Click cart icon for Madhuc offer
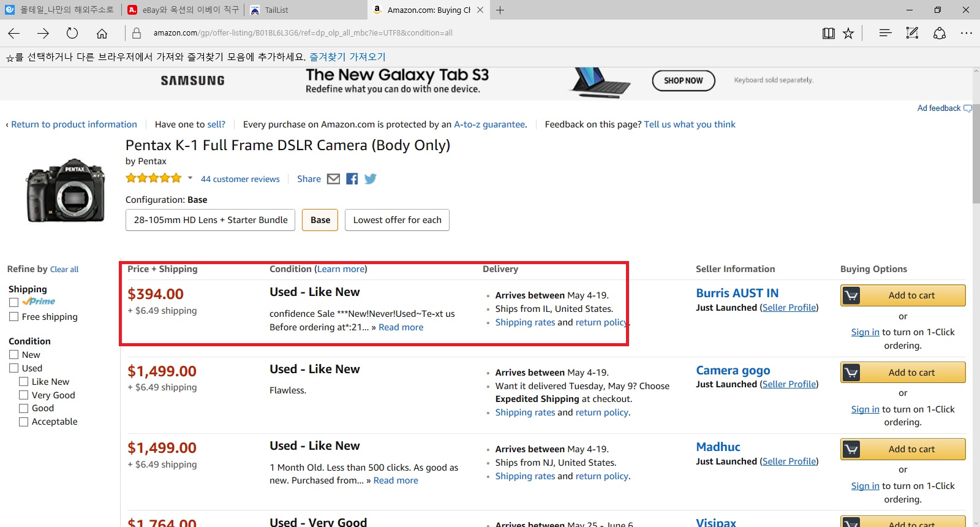The width and height of the screenshot is (980, 527). click(851, 449)
